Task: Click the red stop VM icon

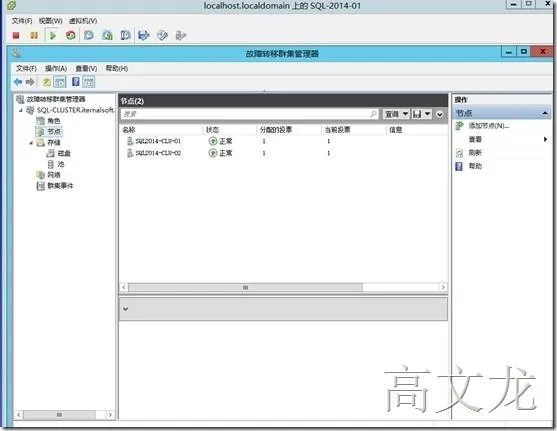Action: (16, 35)
